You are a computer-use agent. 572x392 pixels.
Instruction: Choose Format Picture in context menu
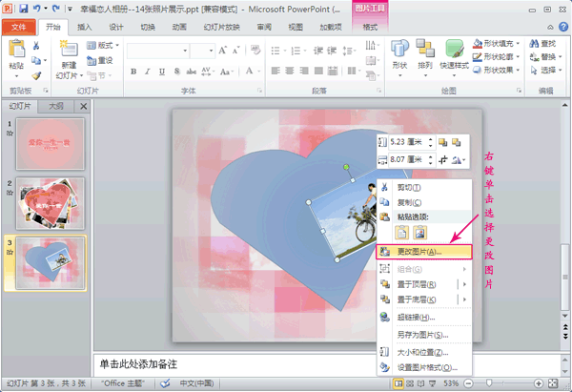point(424,367)
